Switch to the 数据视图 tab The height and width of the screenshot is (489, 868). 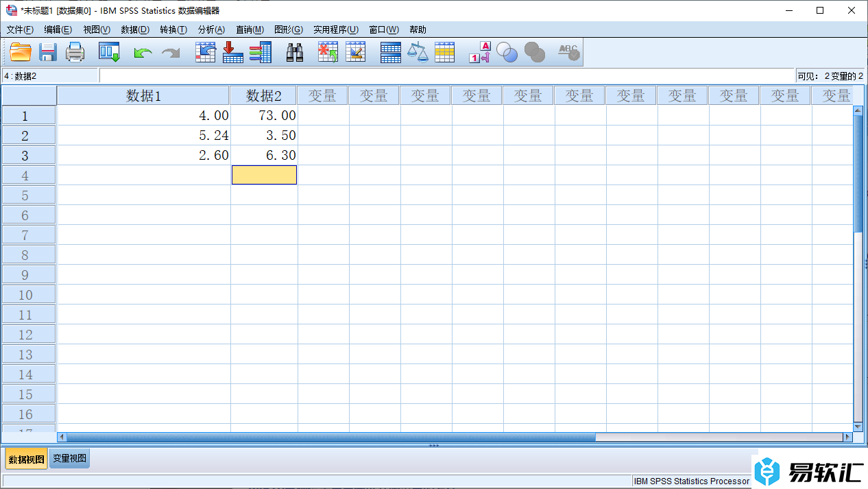coord(26,459)
